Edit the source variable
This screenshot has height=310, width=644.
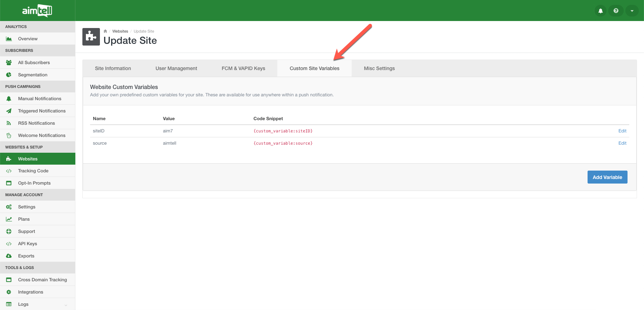622,143
